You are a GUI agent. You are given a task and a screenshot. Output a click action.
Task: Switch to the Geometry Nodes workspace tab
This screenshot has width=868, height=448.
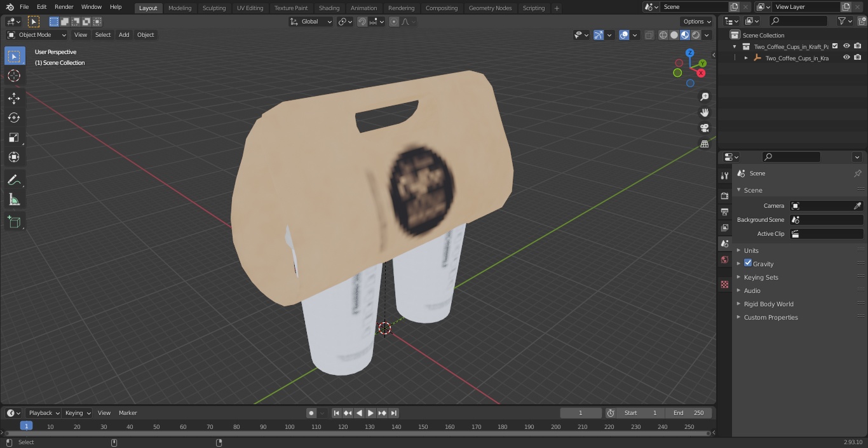point(490,8)
